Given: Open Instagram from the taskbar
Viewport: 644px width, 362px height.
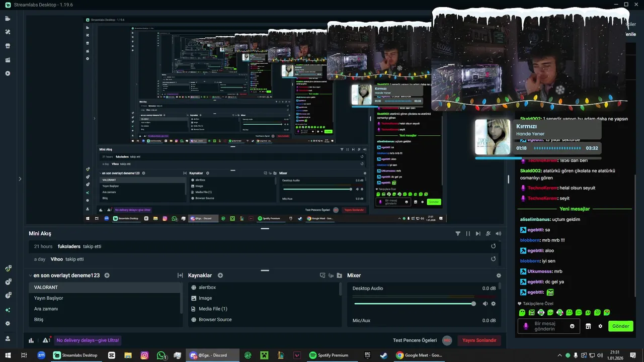Looking at the screenshot, I should [144, 355].
